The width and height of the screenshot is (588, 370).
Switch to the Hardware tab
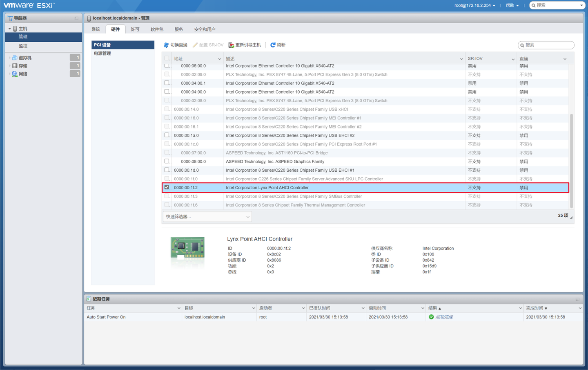pyautogui.click(x=116, y=29)
